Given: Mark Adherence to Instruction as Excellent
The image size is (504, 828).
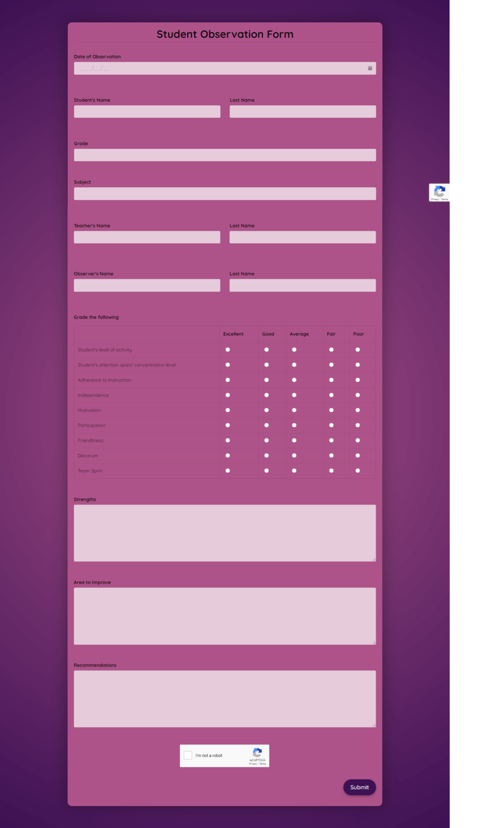Looking at the screenshot, I should [228, 380].
